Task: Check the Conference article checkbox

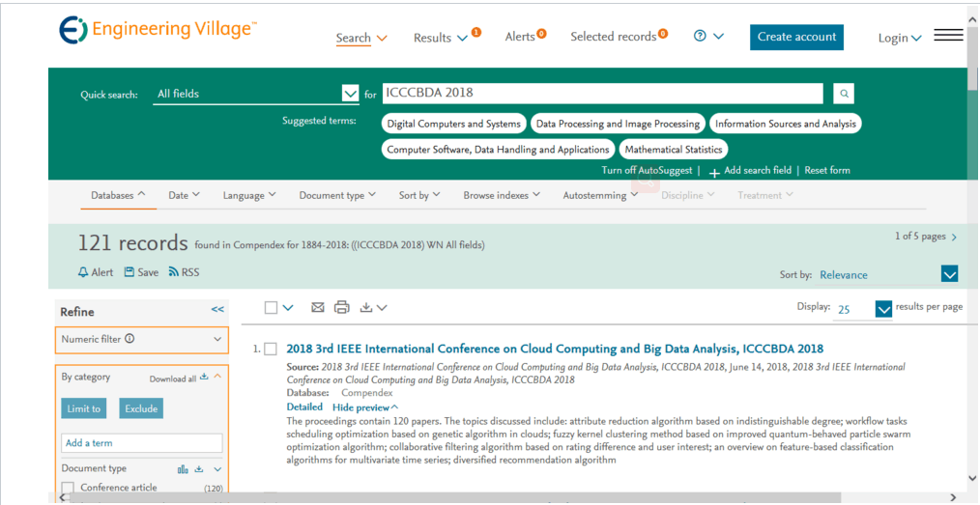Action: point(68,489)
